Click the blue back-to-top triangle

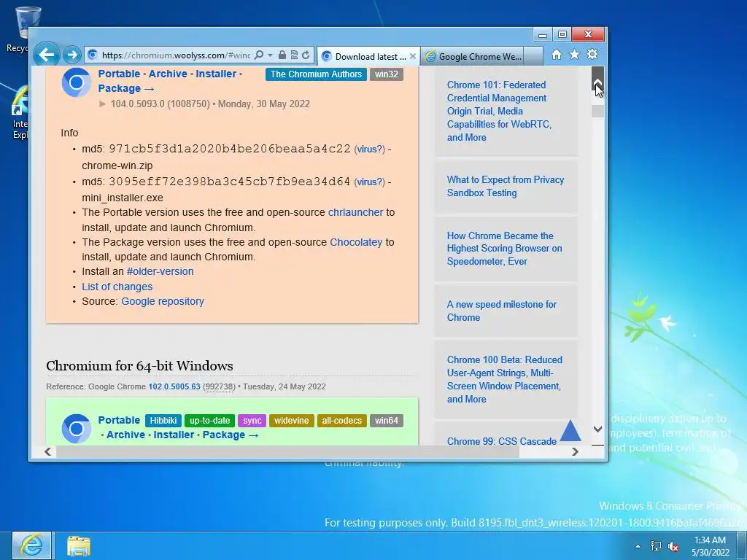[570, 430]
